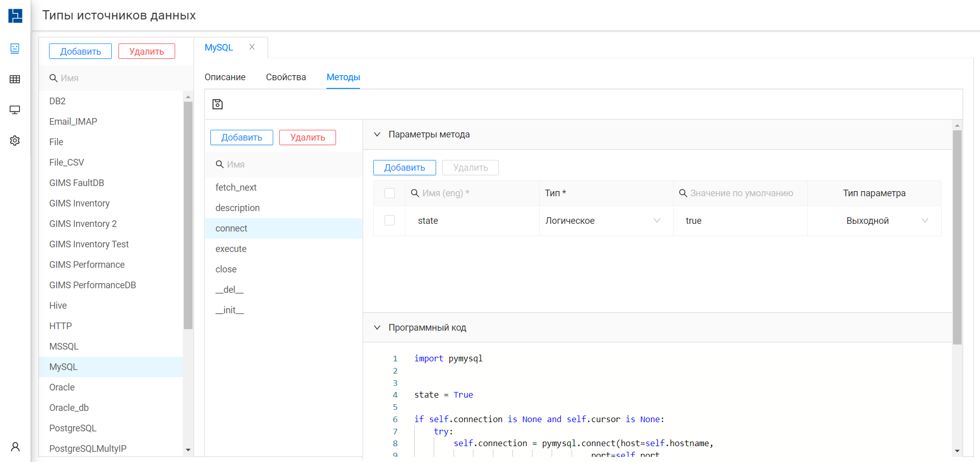Switch to the Описание tab
This screenshot has height=462, width=980.
tap(225, 77)
